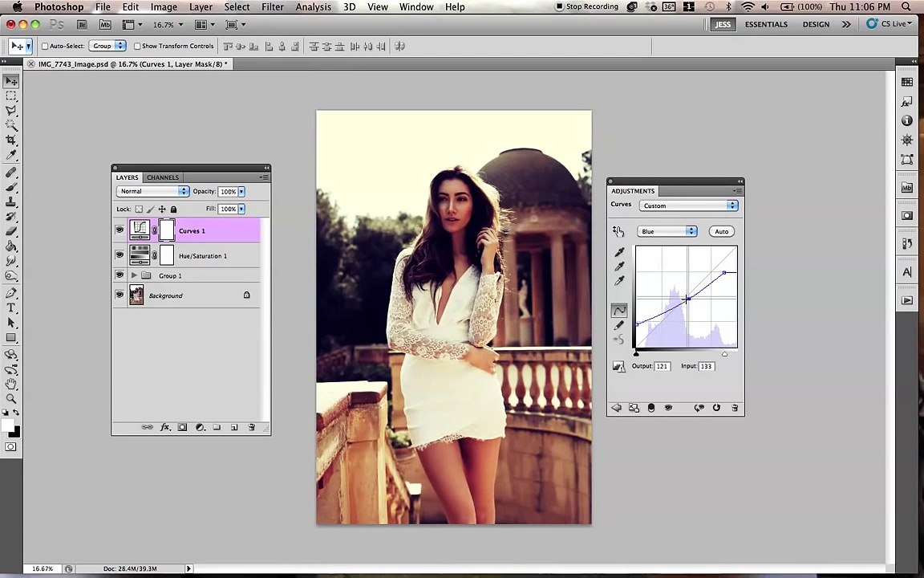Enable the Auto-Select checkbox
Image resolution: width=924 pixels, height=578 pixels.
point(45,46)
